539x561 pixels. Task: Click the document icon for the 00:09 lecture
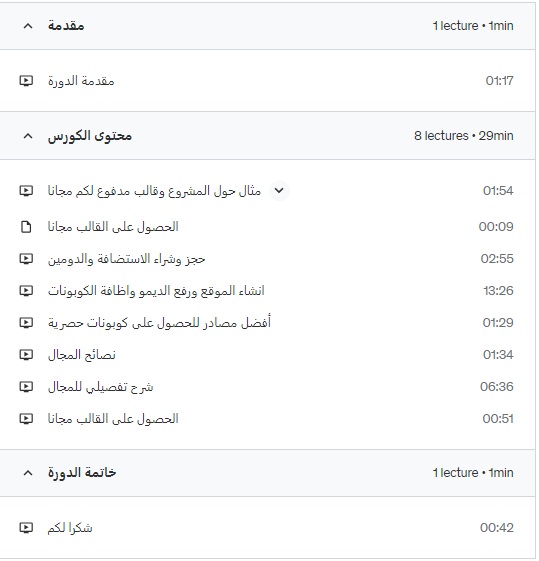click(26, 227)
